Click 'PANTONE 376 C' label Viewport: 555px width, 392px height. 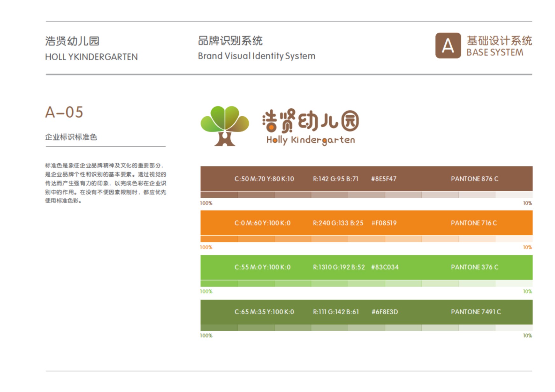tap(475, 267)
